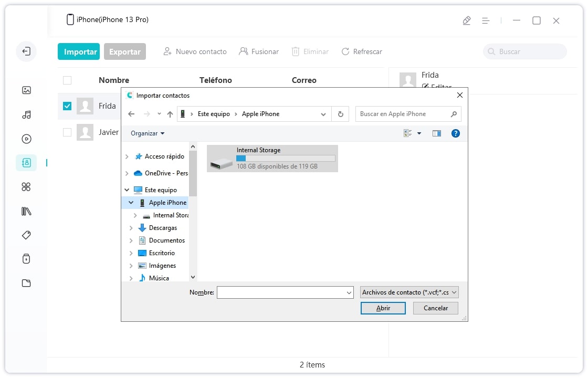Click the Abrir button
The image size is (588, 378).
[x=383, y=308]
